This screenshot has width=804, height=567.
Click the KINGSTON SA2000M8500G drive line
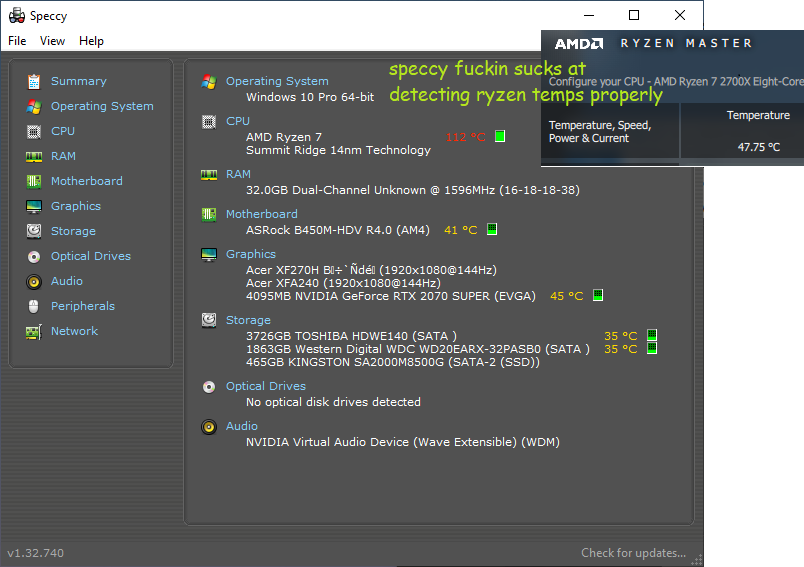pyautogui.click(x=393, y=362)
